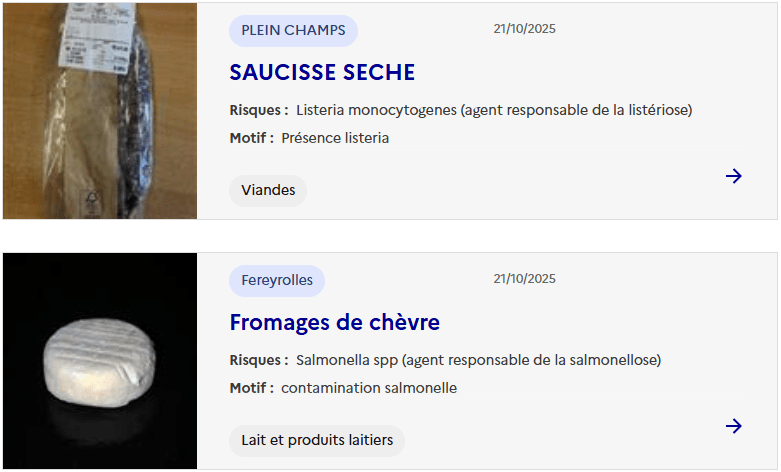The height and width of the screenshot is (472, 781).
Task: Open the goat cheese product photo
Action: [100, 361]
